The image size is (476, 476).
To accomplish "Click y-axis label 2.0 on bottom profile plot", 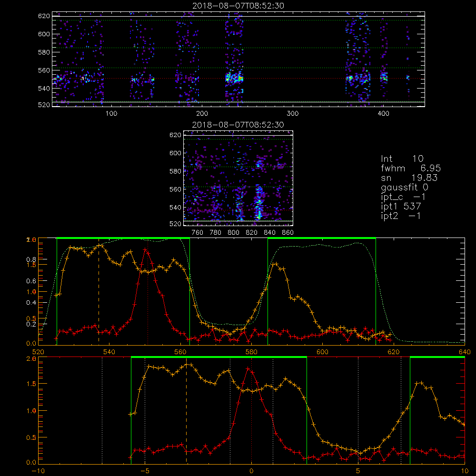I will [x=31, y=358].
